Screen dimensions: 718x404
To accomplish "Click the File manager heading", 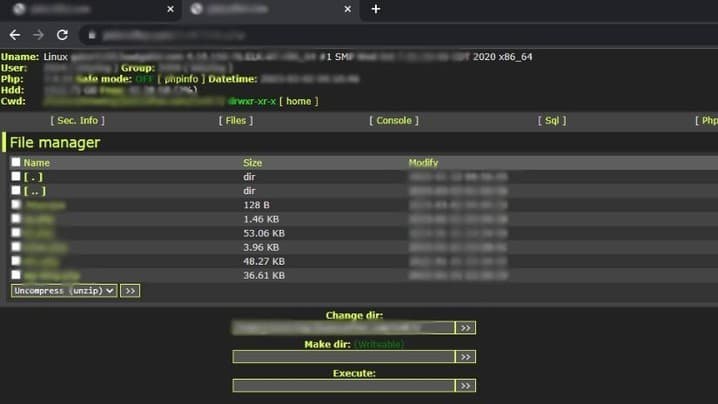I will coord(55,143).
